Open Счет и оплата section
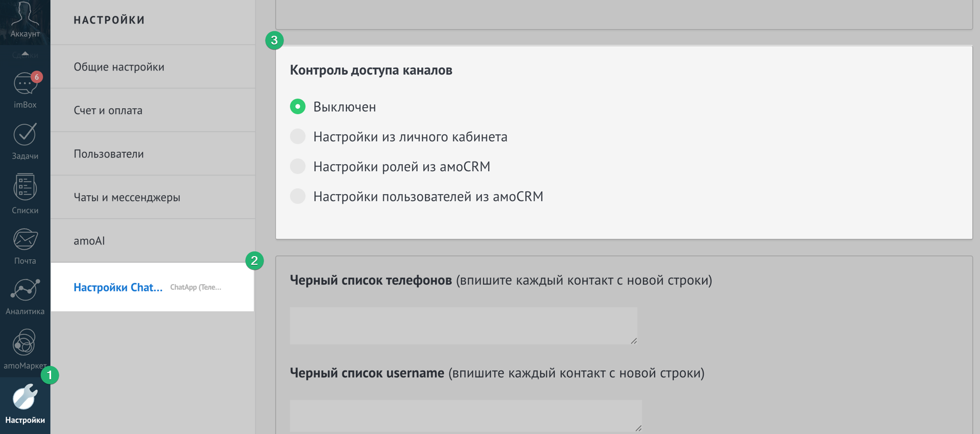This screenshot has width=980, height=434. pos(108,110)
